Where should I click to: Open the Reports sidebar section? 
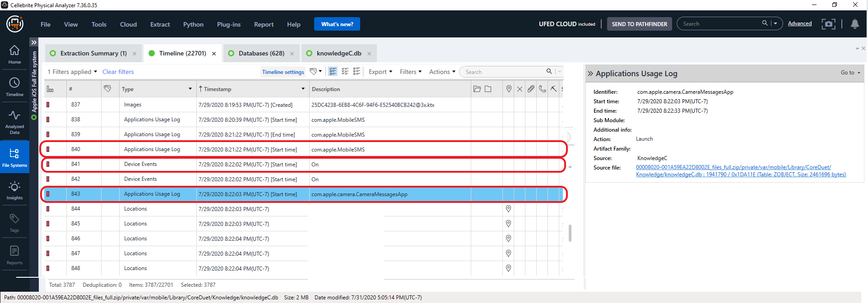14,255
